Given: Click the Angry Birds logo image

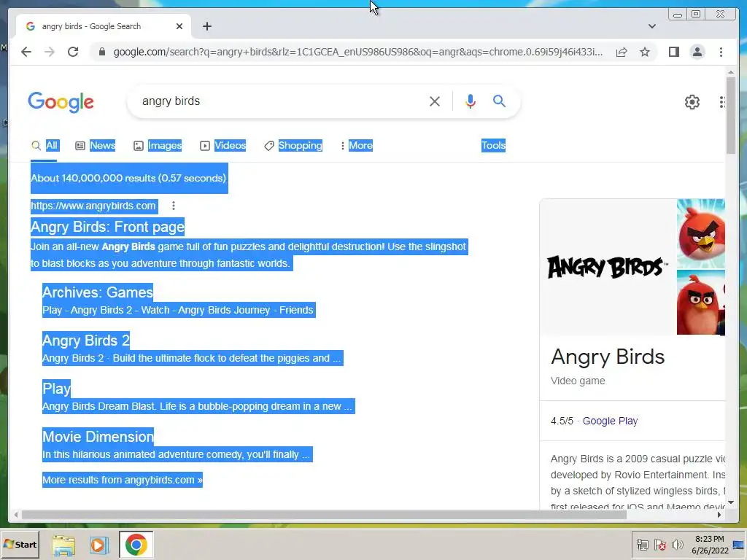Looking at the screenshot, I should tap(608, 267).
